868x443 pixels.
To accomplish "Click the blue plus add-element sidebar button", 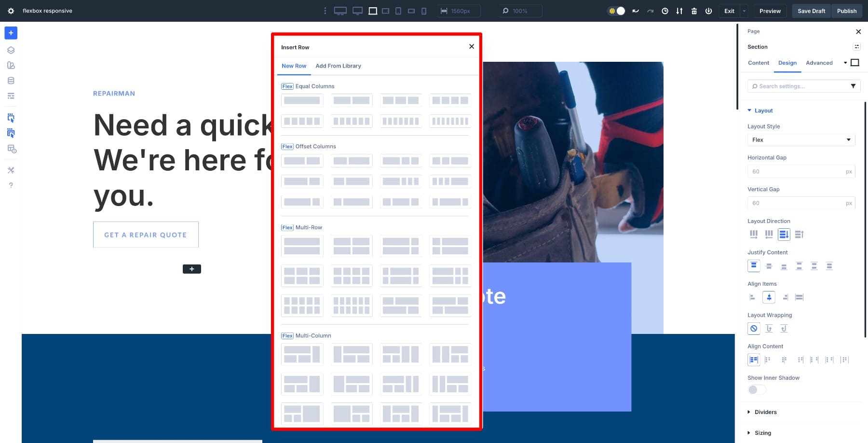I will click(11, 33).
